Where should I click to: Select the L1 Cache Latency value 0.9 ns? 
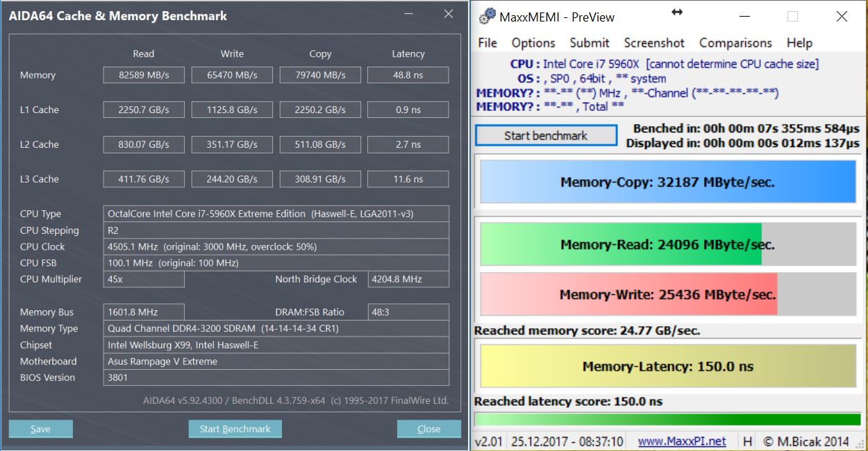point(408,110)
